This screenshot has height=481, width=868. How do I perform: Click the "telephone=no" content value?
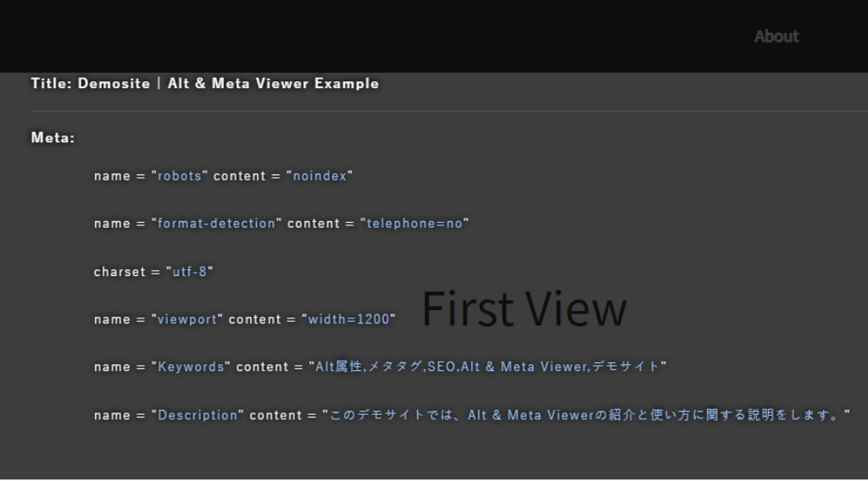pyautogui.click(x=415, y=224)
